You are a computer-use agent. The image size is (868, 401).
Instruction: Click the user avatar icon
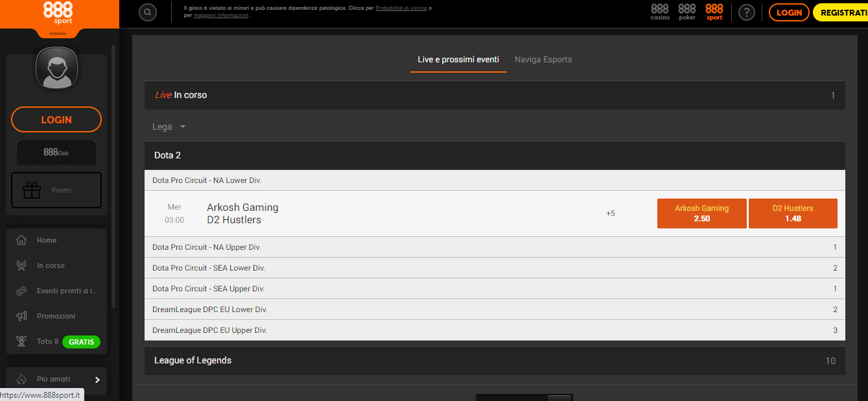pyautogui.click(x=58, y=67)
